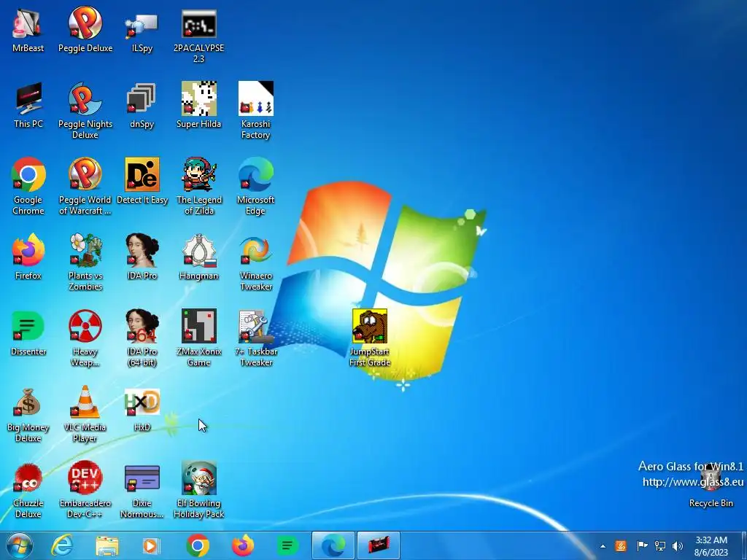Open the volume speaker control
Image resolution: width=747 pixels, height=560 pixels.
point(678,545)
